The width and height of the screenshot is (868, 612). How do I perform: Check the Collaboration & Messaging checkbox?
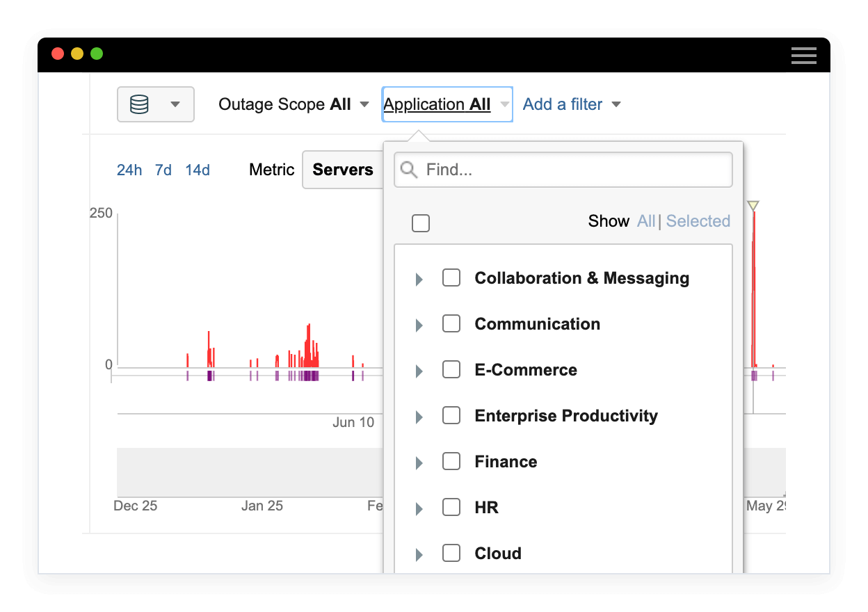click(x=451, y=278)
